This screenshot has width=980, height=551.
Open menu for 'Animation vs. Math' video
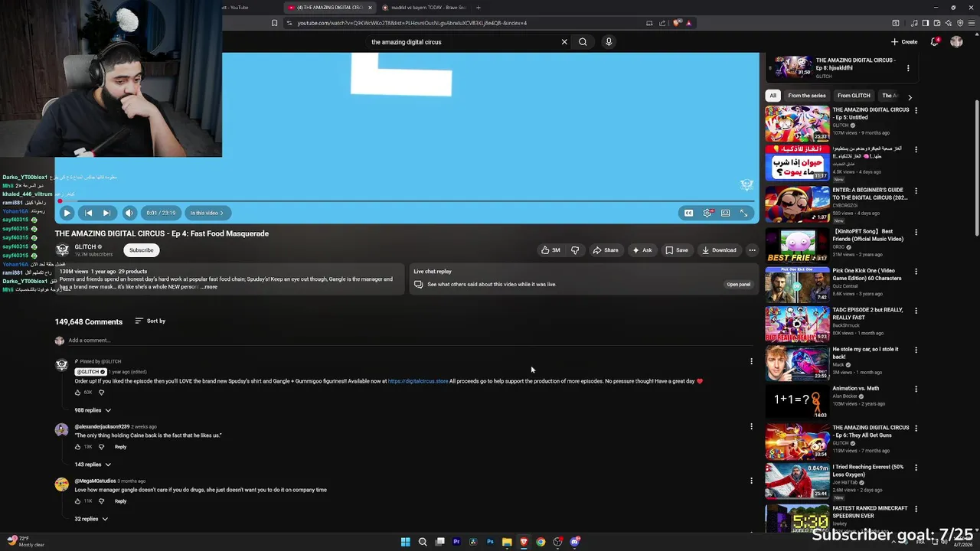coord(916,389)
